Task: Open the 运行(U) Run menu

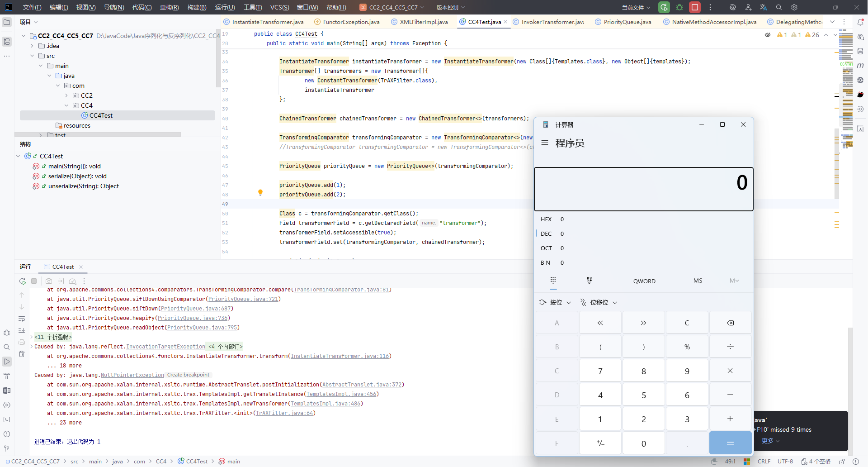Action: pyautogui.click(x=225, y=7)
